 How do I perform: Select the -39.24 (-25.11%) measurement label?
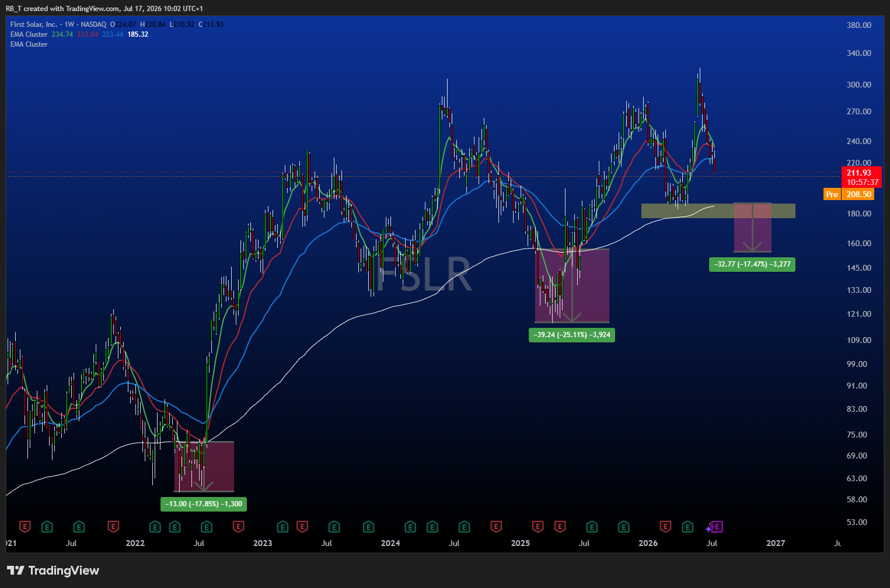572,335
